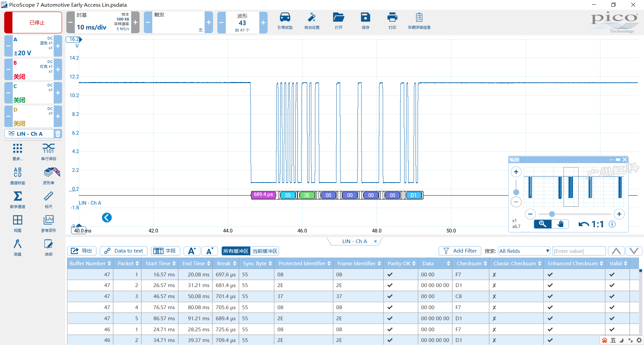
Task: Open vehicle details clipboard icon
Action: 419,21
